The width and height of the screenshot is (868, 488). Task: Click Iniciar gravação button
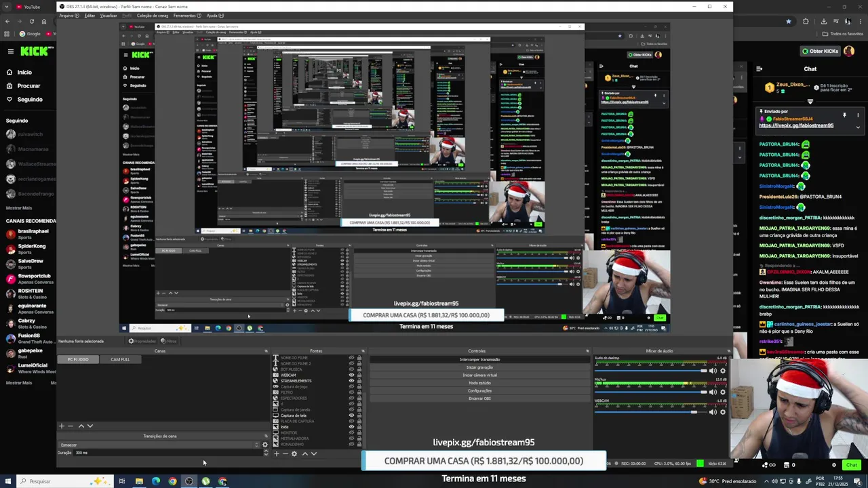pyautogui.click(x=479, y=367)
